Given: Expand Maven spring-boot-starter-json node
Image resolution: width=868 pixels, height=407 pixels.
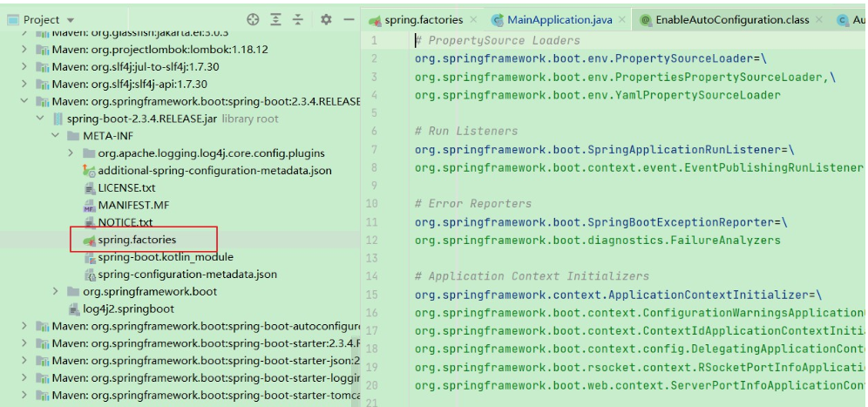Looking at the screenshot, I should [x=24, y=361].
